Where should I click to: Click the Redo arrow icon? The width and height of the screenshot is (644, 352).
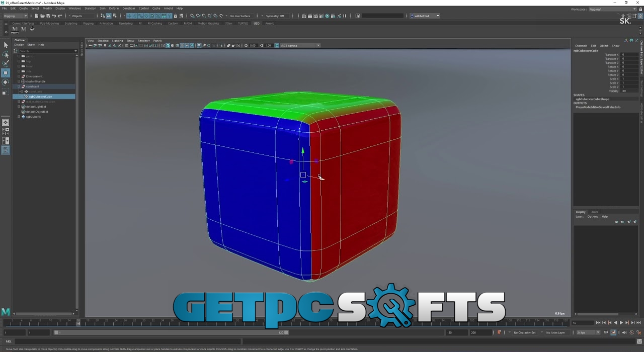(60, 16)
